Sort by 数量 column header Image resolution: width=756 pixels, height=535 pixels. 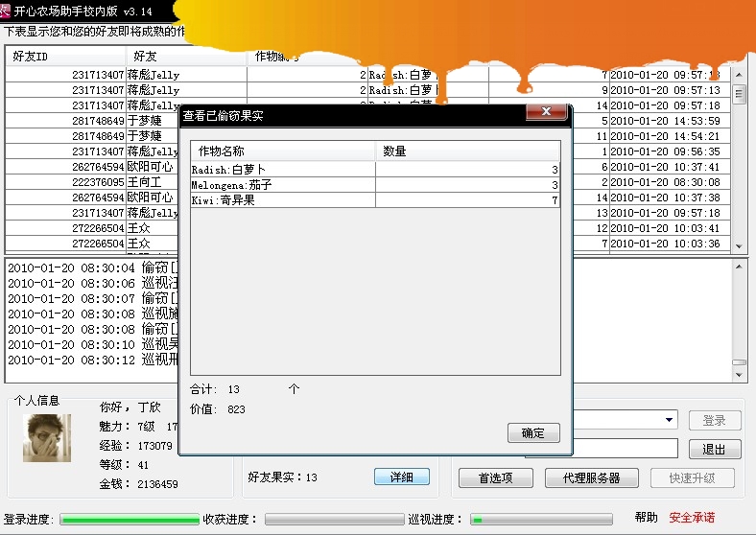pyautogui.click(x=467, y=151)
